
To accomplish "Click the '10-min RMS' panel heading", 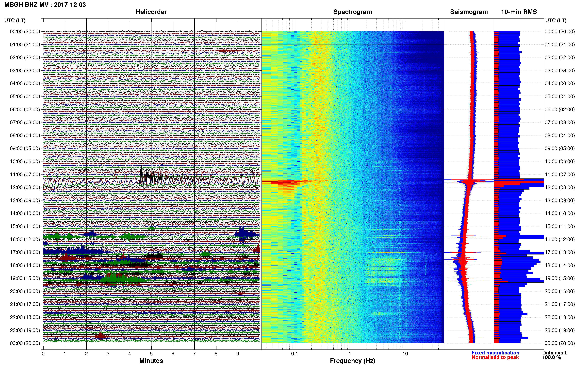I will click(x=519, y=12).
